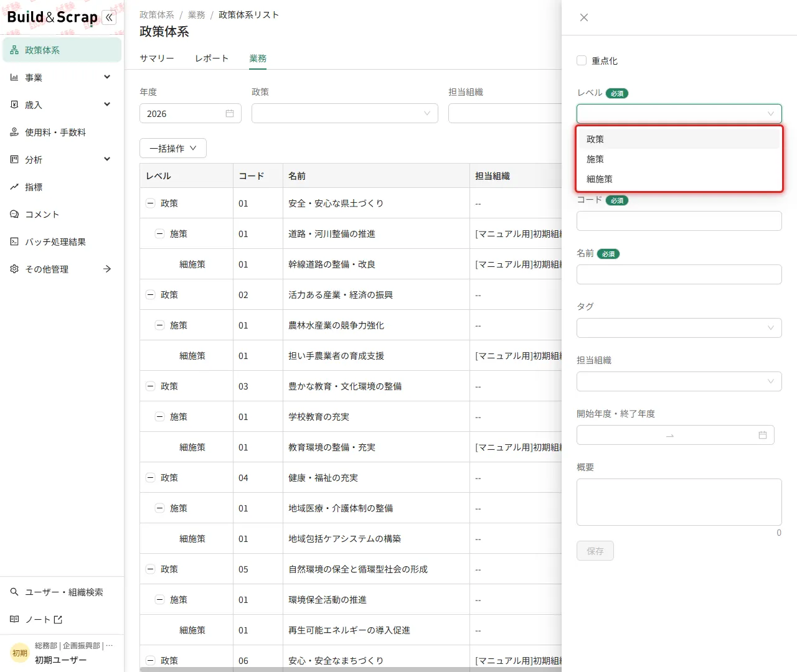797x672 pixels.
Task: Open the 政策 filter dropdown
Action: click(x=345, y=113)
